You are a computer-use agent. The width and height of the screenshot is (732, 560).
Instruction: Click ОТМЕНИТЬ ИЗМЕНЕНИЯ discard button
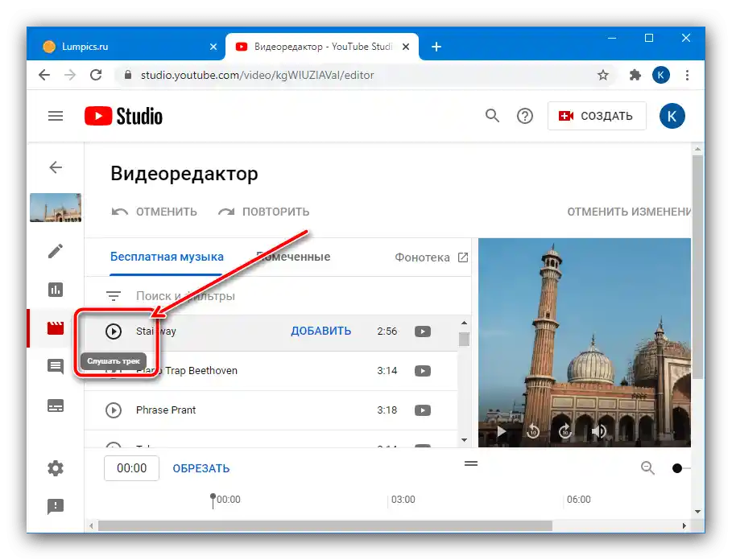click(629, 212)
